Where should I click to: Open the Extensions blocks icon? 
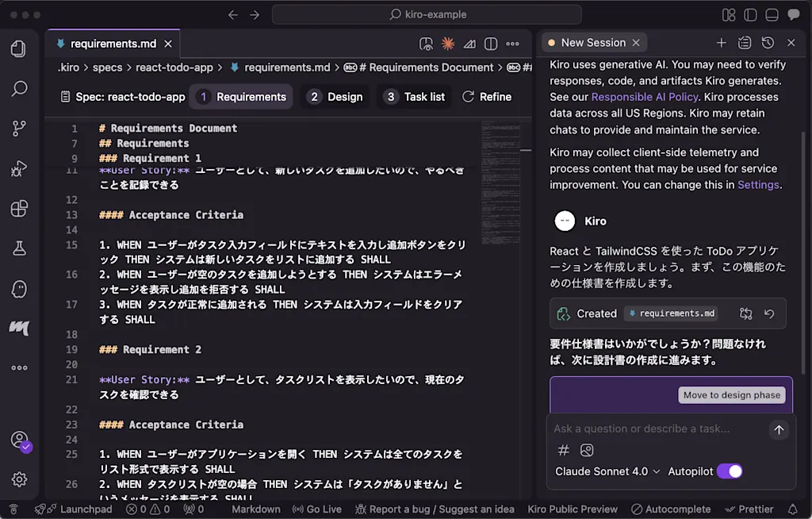pyautogui.click(x=19, y=209)
